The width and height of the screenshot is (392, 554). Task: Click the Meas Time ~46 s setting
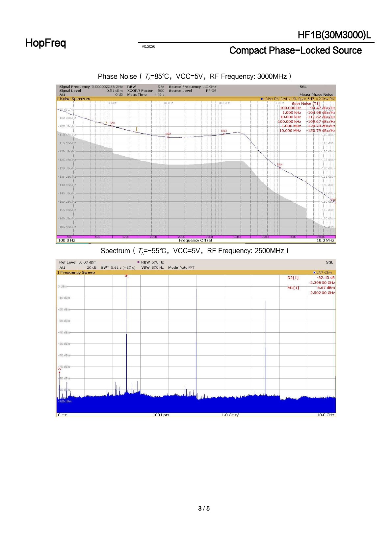146,95
